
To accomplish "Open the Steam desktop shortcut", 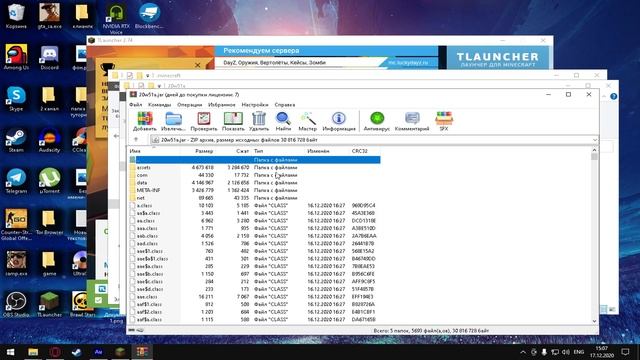I will [16, 140].
